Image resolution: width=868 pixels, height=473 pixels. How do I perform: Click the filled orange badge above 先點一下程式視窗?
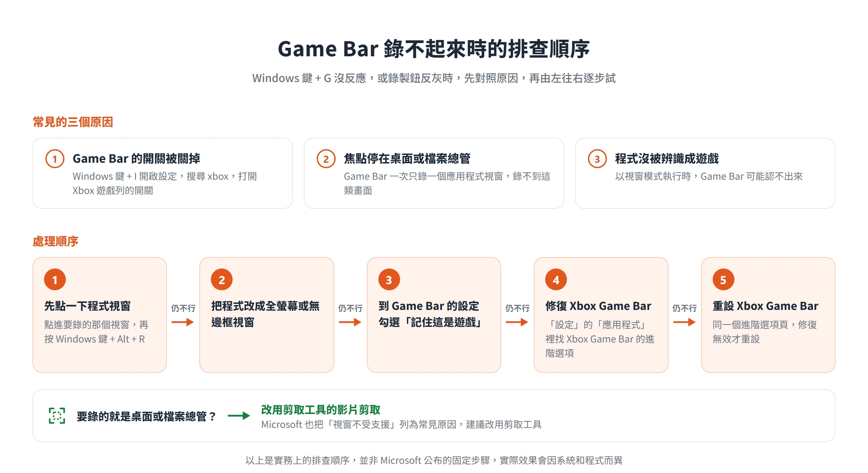coord(55,279)
